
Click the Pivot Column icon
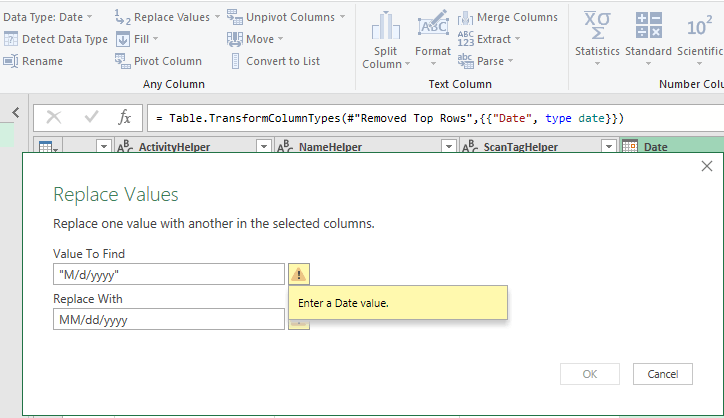[x=123, y=61]
